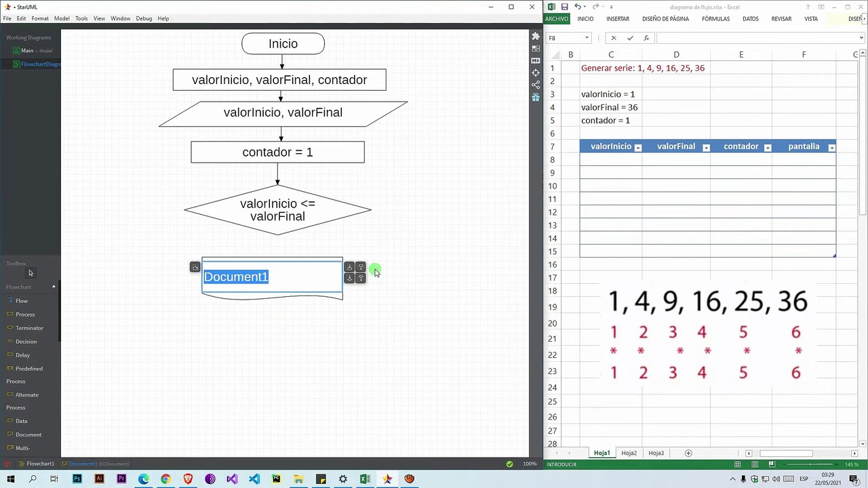Open the valorFinal column filter dropdown
Screen dimensions: 868x488
pos(706,147)
